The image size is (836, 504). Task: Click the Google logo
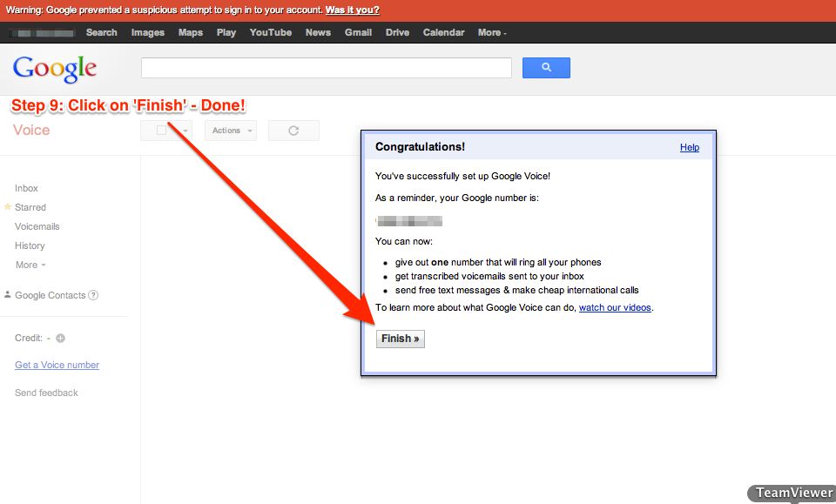55,68
